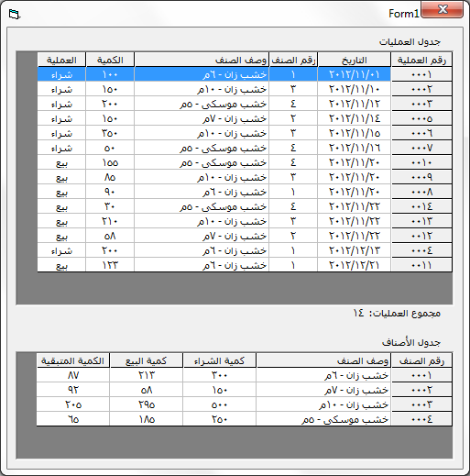Select item row header ٠٠٠١ in items table

421,375
